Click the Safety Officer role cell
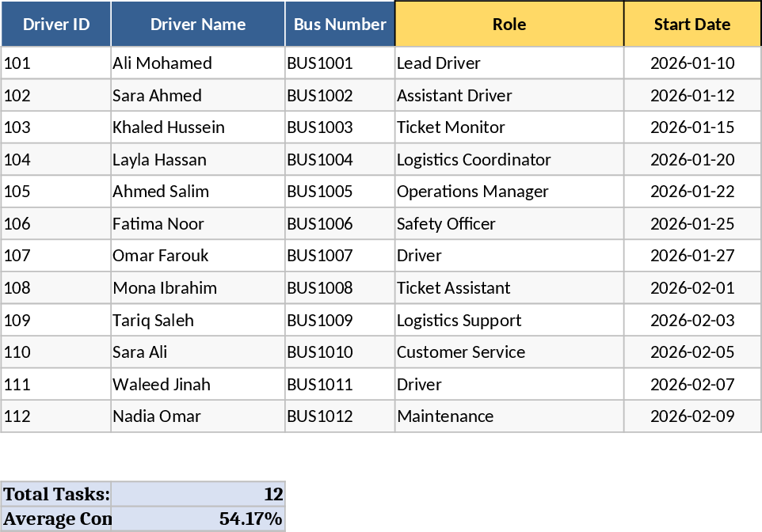Viewport: 762px width, 532px height. (x=509, y=224)
